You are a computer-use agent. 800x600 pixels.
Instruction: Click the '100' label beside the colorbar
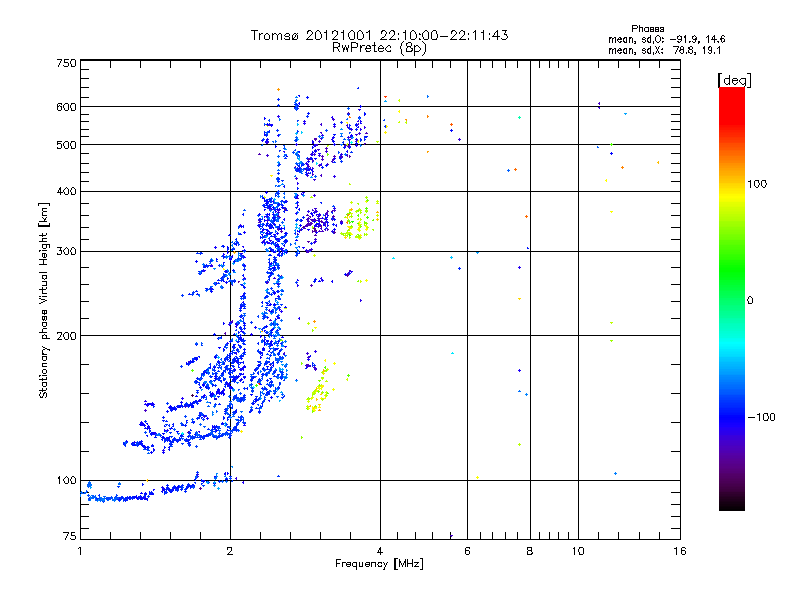tap(757, 184)
